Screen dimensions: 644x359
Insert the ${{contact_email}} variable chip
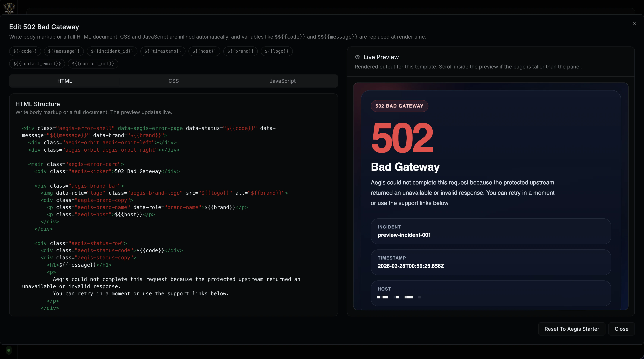point(37,64)
